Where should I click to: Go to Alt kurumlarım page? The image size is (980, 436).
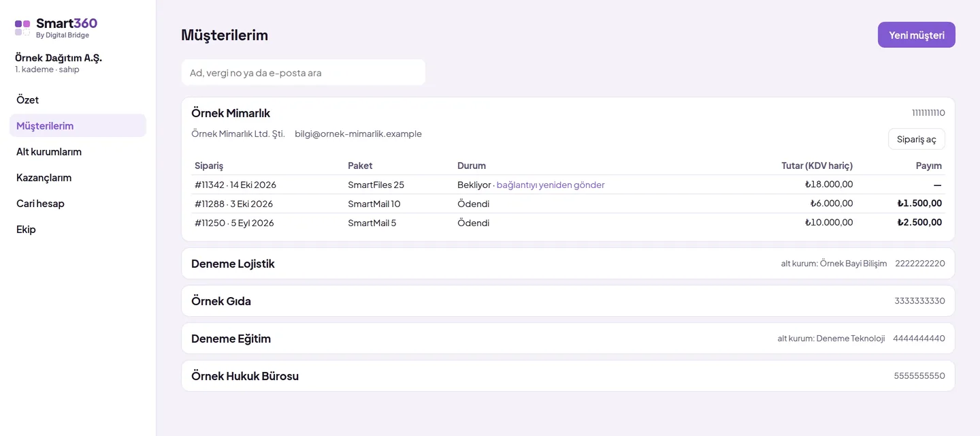coord(78,151)
